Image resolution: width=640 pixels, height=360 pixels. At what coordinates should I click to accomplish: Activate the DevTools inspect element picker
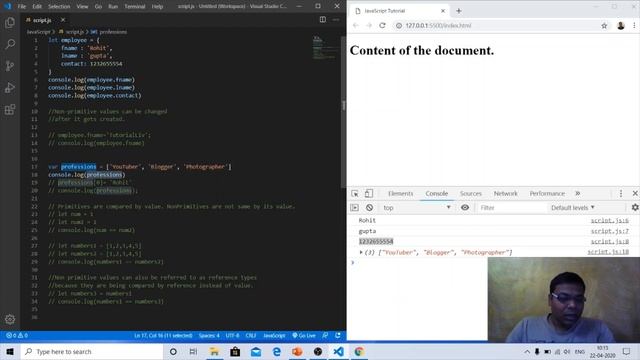355,193
